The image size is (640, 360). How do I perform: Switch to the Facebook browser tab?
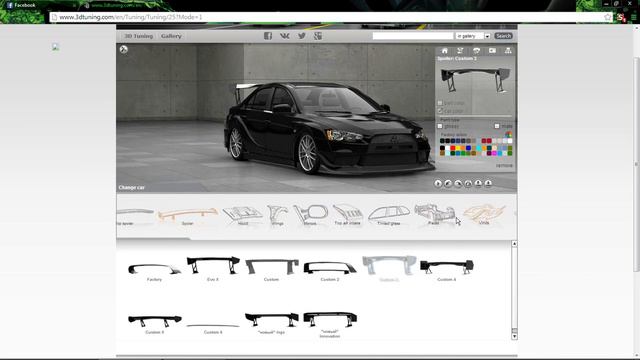[41, 5]
